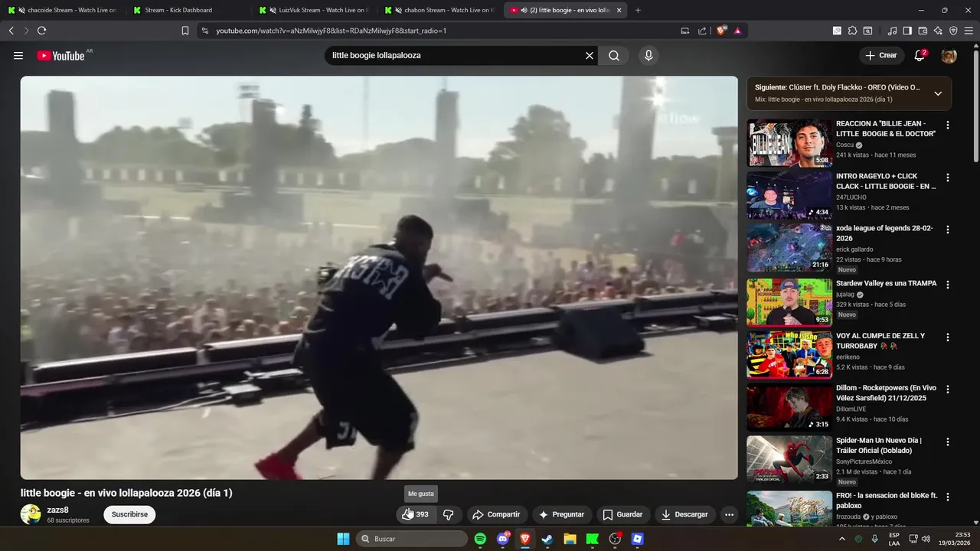The image size is (980, 551).
Task: Switch to the chacoide Stream tab
Action: point(62,10)
